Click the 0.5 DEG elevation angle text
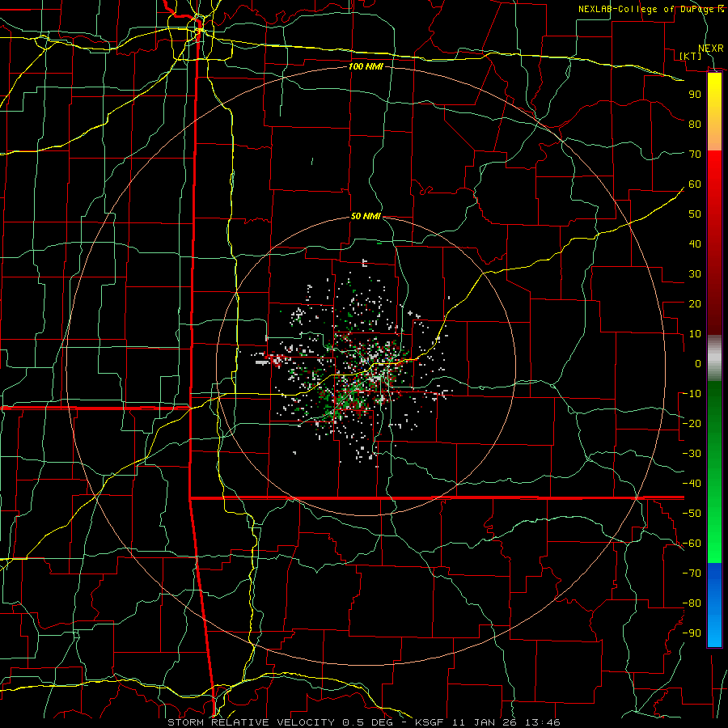The width and height of the screenshot is (728, 728). point(368,722)
